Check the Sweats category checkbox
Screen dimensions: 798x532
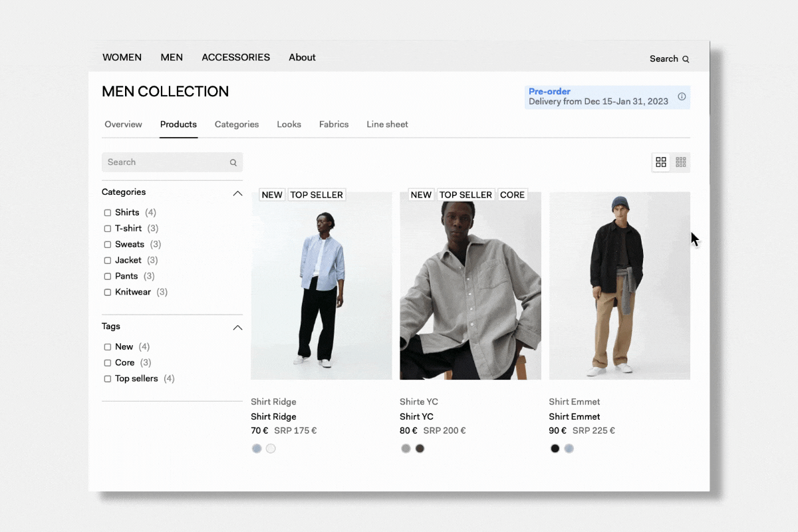pos(108,245)
